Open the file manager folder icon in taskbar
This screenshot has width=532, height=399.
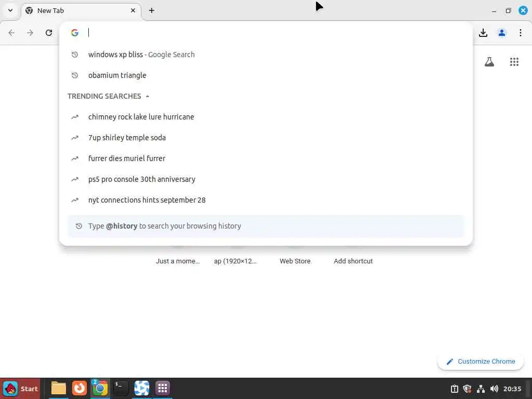click(58, 389)
